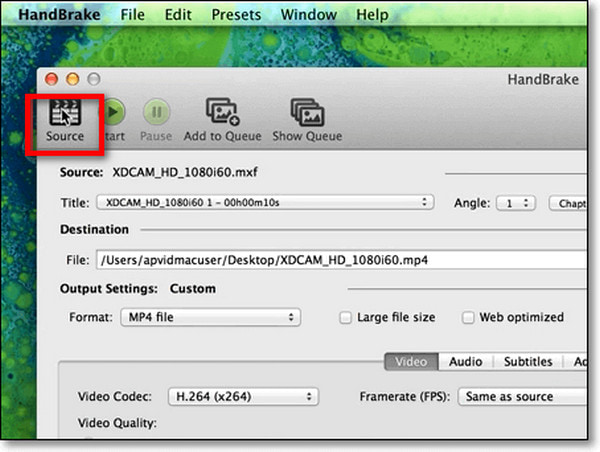
Task: Click the red close window button
Action: click(x=51, y=79)
